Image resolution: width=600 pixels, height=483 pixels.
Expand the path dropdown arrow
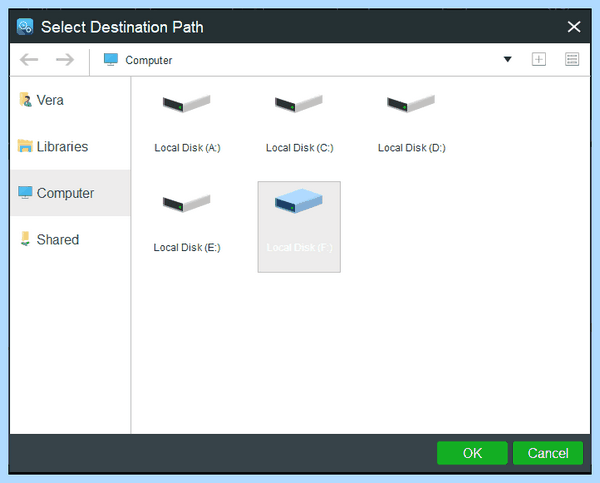(507, 59)
